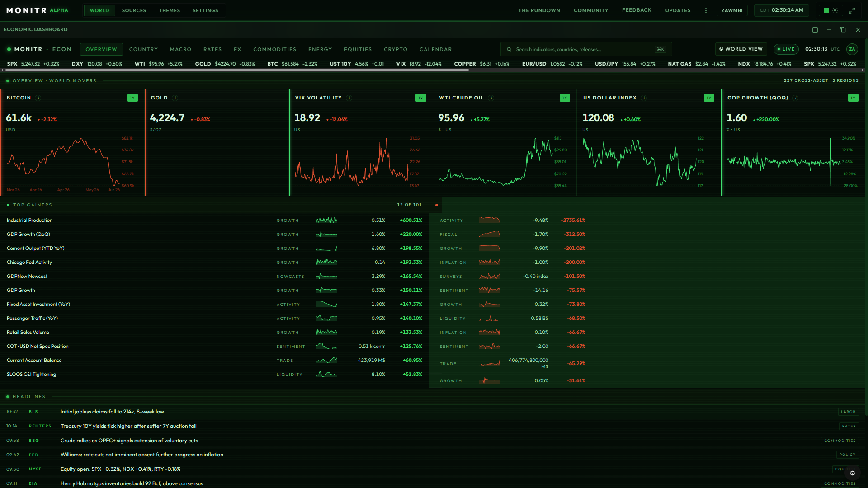Select the Equities tab

tap(358, 49)
